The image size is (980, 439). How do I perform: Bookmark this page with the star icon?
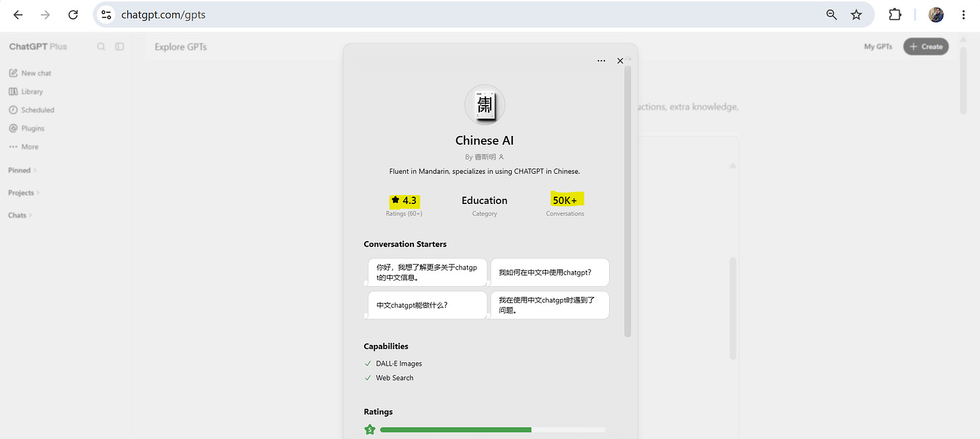point(856,15)
